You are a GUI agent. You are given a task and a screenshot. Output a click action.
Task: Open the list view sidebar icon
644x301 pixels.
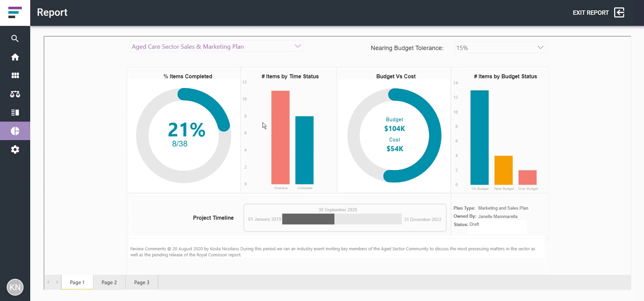pos(15,113)
